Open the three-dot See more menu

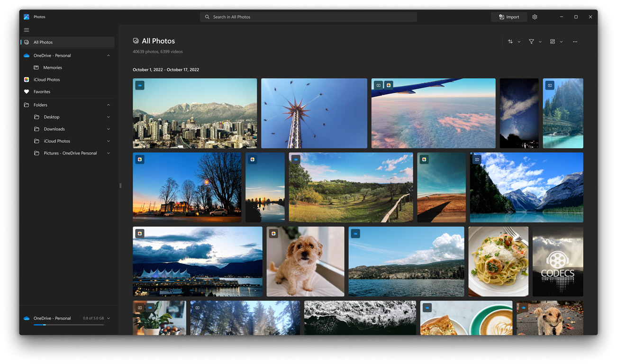click(x=575, y=42)
